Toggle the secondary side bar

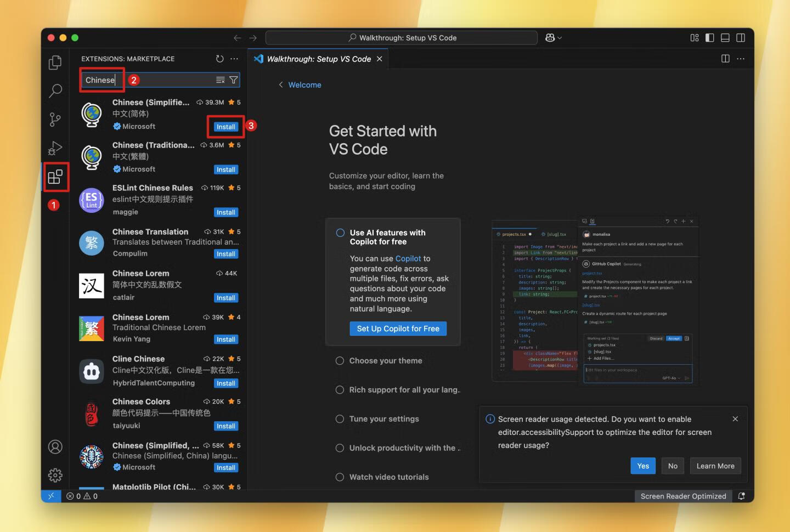coord(741,38)
